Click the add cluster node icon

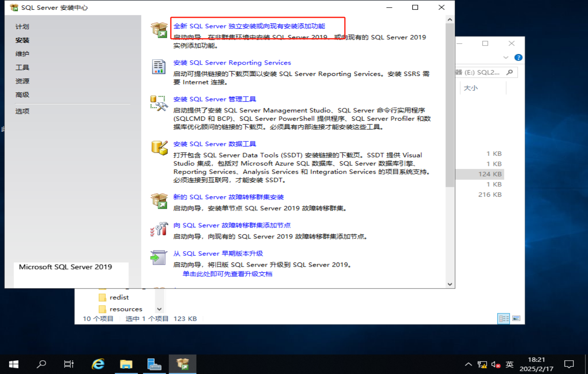159,229
